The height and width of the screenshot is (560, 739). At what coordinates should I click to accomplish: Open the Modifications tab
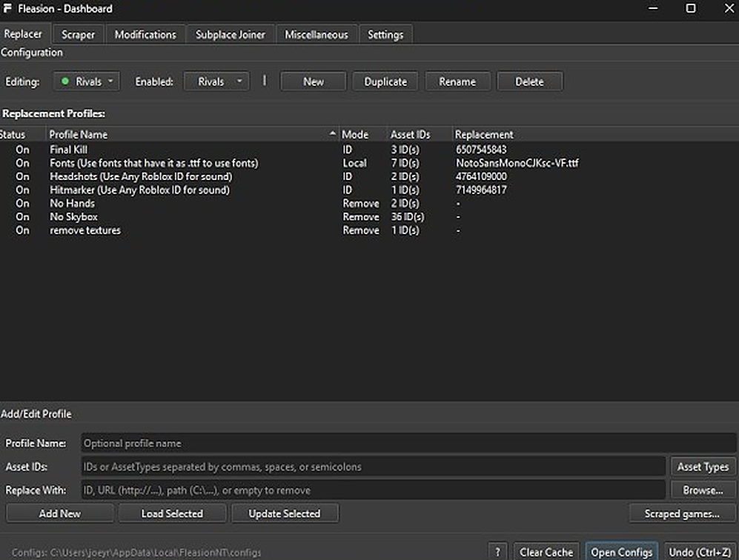click(145, 34)
